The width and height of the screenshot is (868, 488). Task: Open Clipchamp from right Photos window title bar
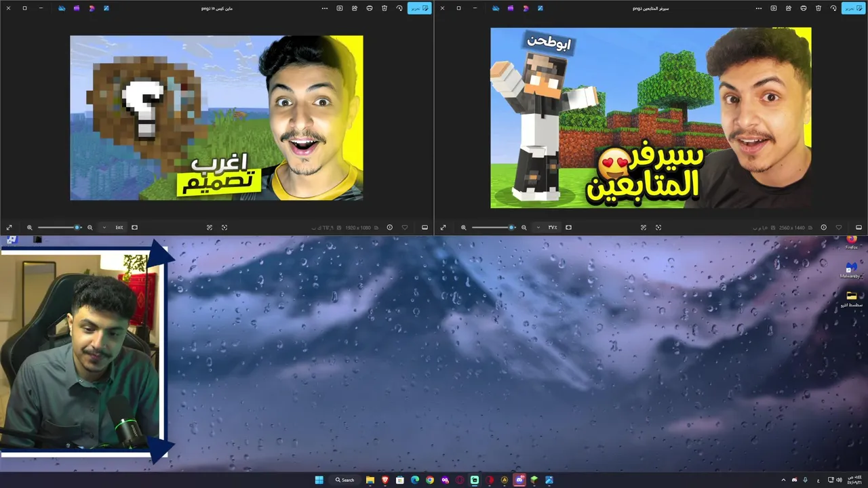pyautogui.click(x=511, y=8)
